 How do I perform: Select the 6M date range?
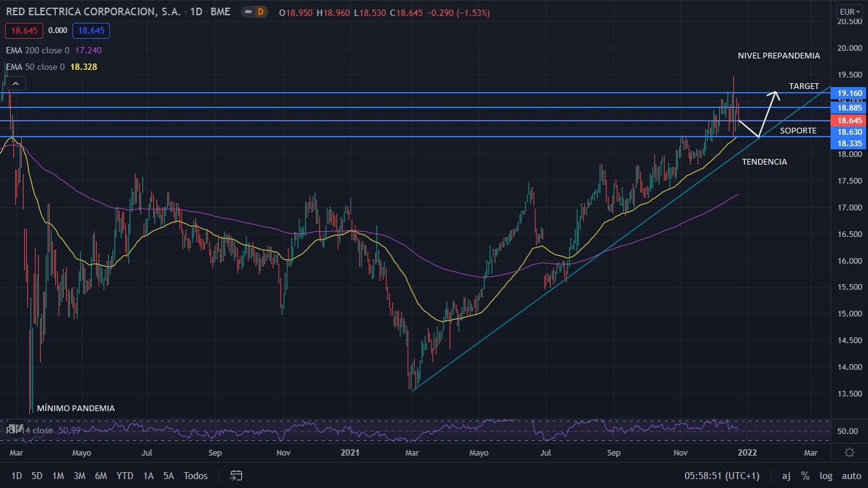coord(100,476)
